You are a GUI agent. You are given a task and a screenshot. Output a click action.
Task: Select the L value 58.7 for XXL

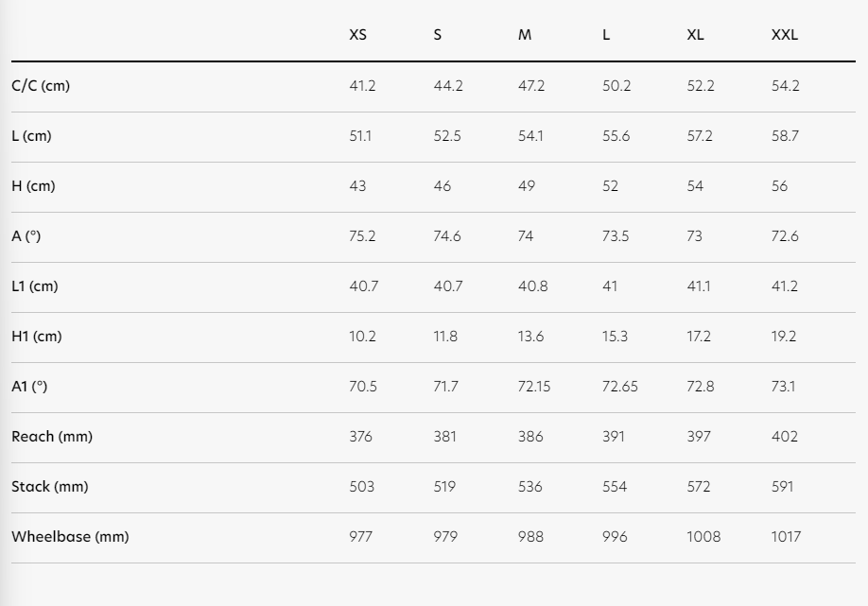pos(785,136)
